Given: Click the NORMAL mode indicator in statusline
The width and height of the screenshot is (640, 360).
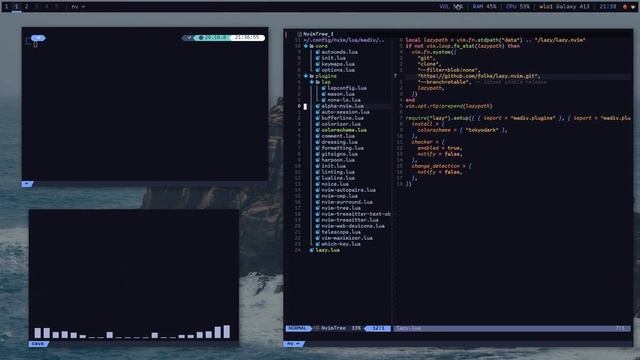Looking at the screenshot, I should tap(298, 328).
